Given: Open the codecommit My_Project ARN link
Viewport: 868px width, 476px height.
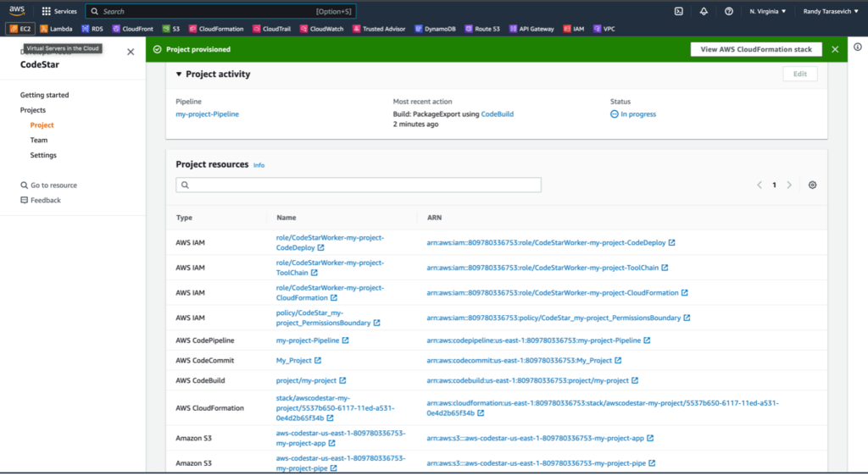Looking at the screenshot, I should (x=524, y=361).
